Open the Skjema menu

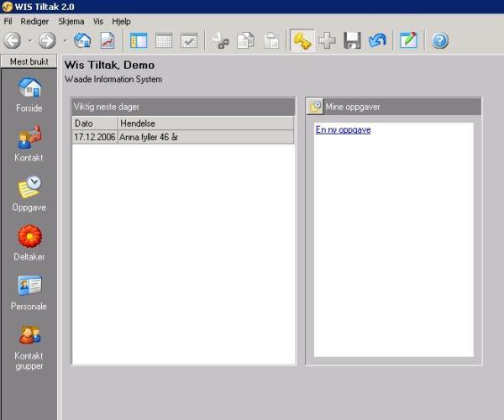(x=71, y=22)
